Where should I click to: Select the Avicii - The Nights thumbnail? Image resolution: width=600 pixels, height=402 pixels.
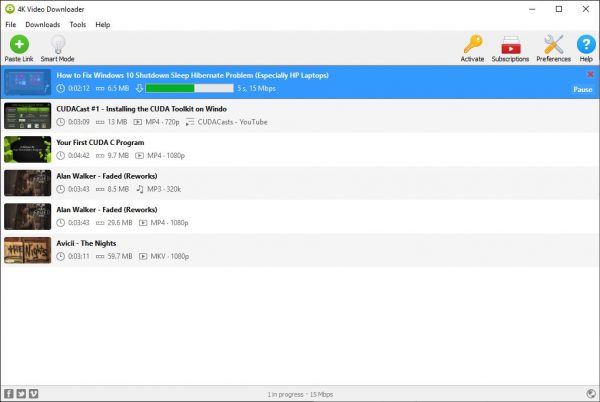27,250
